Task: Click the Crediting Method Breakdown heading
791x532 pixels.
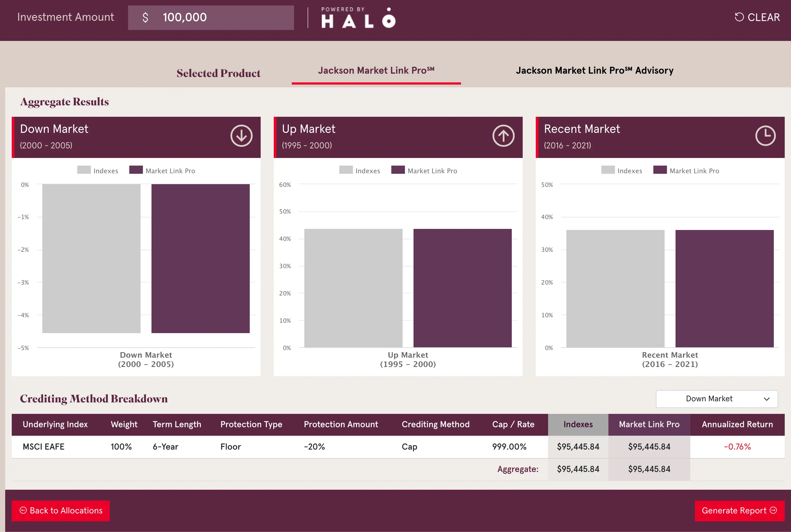Action: 94,399
